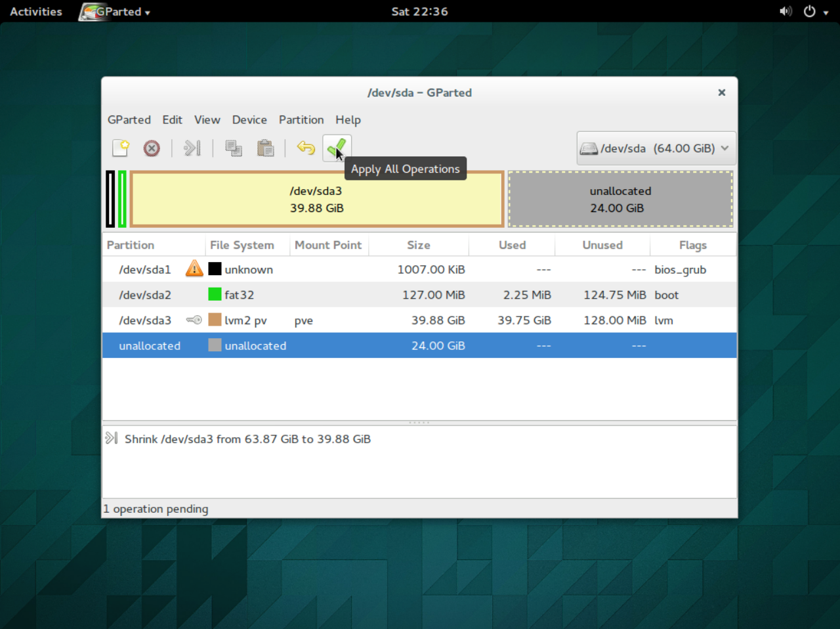Open the /dev/sda device dropdown

(656, 148)
